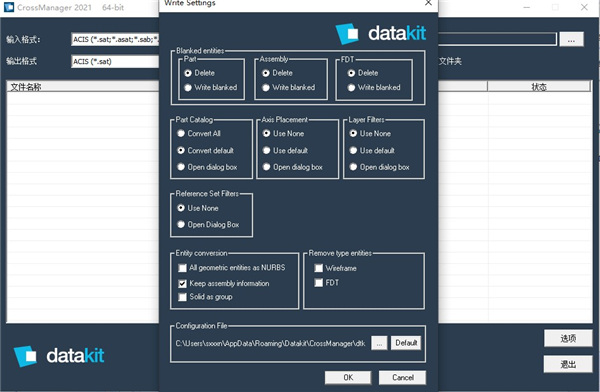Image resolution: width=600 pixels, height=392 pixels.
Task: Click the 选项 button in CrossManager
Action: point(568,338)
